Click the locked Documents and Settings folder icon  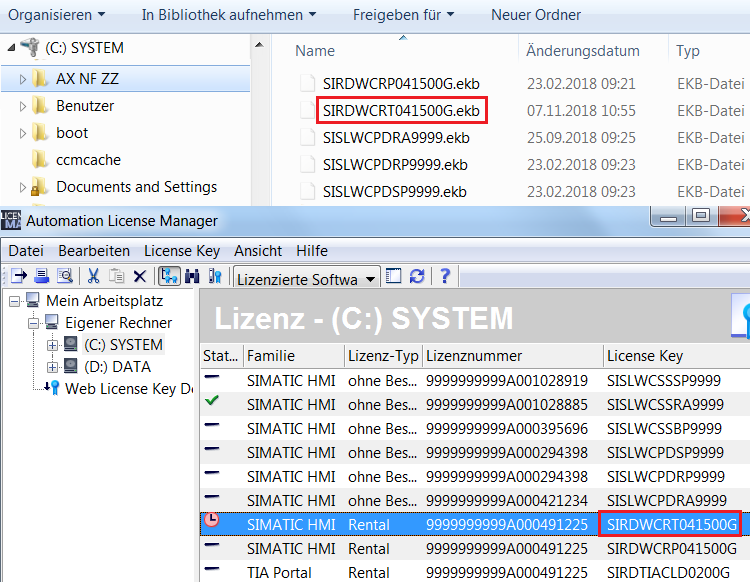tap(39, 187)
